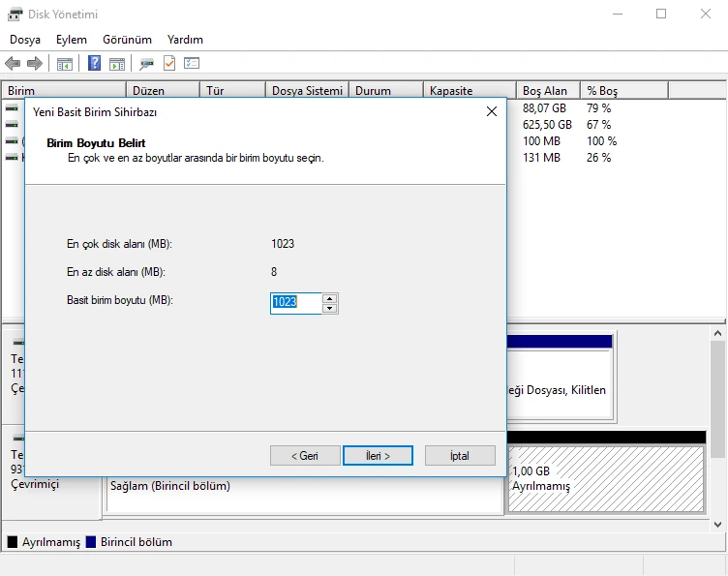Click the scroll up arrow in disk pane

717,333
